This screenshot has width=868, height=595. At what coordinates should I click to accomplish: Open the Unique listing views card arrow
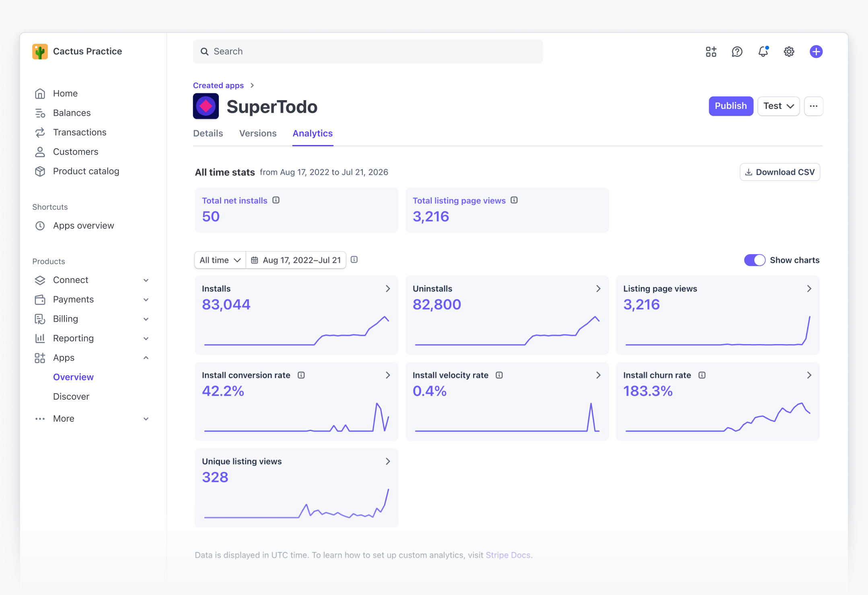tap(388, 462)
